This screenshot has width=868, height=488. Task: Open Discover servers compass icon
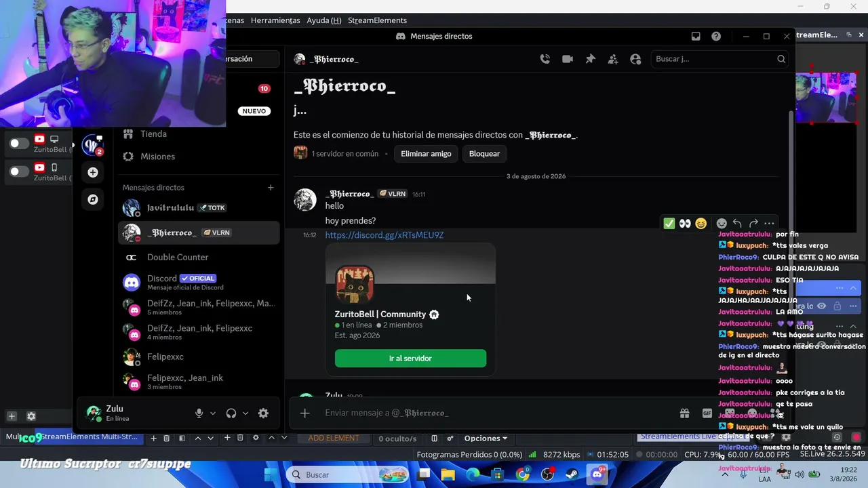point(93,199)
